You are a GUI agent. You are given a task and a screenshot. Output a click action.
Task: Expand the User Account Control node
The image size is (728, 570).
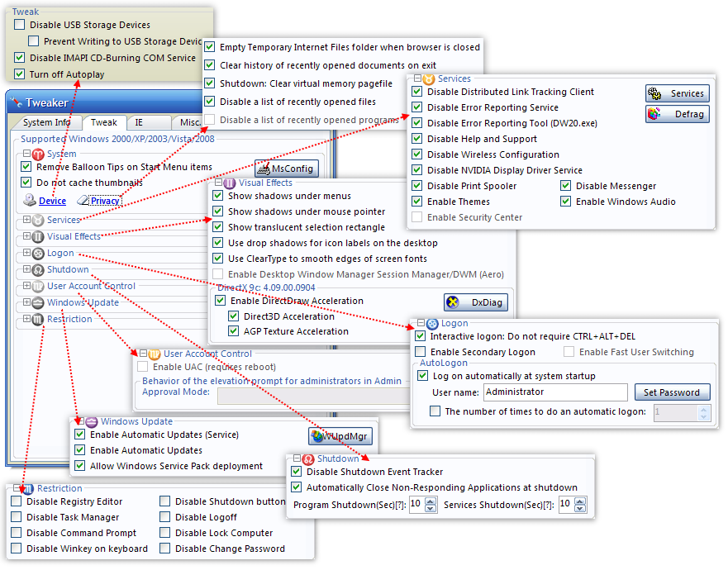pyautogui.click(x=26, y=286)
